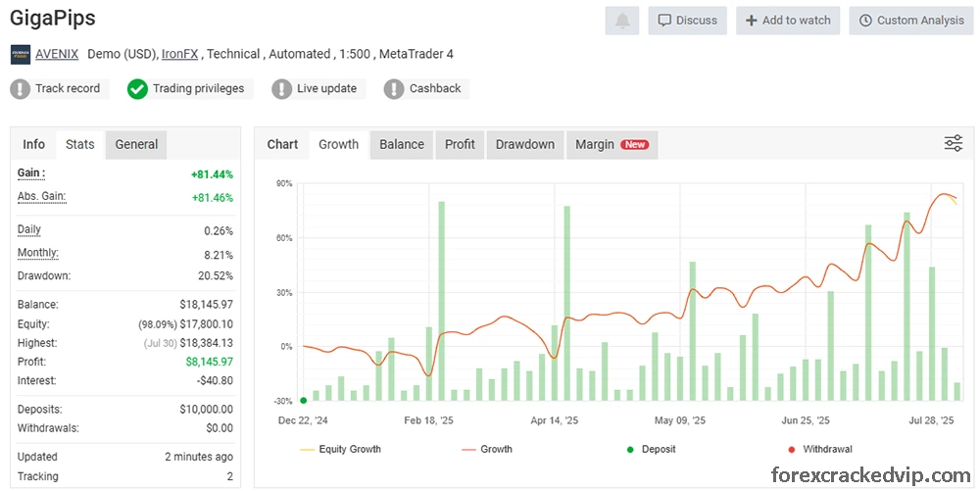
Task: Open the AVENIX profile link
Action: [x=57, y=54]
